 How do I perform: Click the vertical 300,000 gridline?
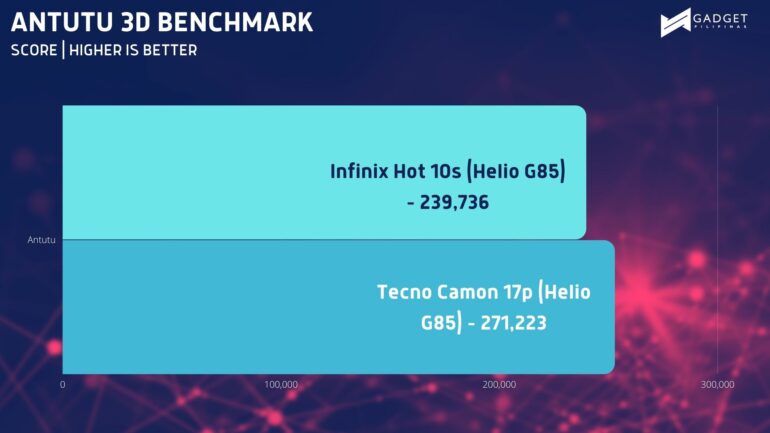click(717, 240)
